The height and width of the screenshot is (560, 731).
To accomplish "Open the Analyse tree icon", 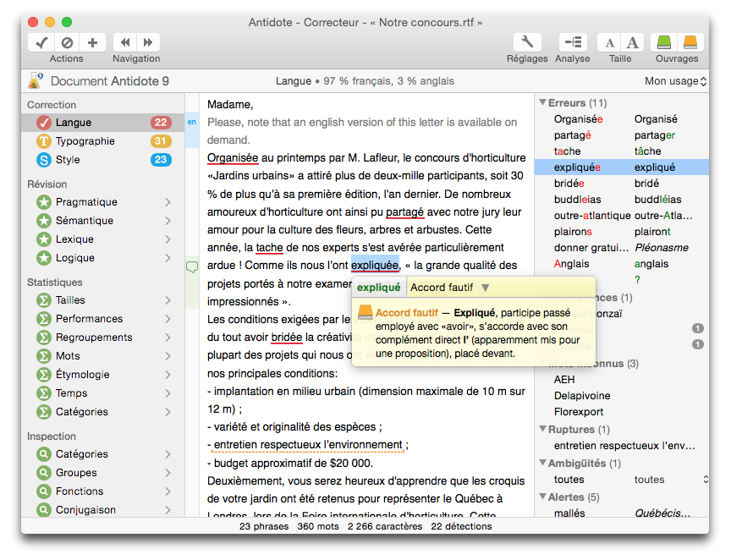I will [x=573, y=42].
